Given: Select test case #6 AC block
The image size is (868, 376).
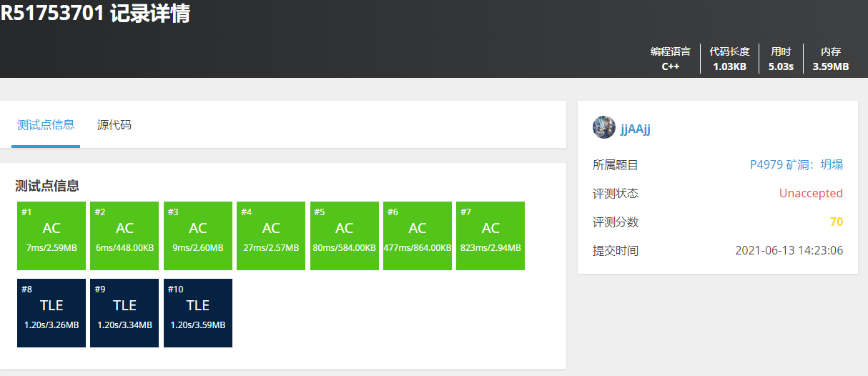Looking at the screenshot, I should [418, 236].
